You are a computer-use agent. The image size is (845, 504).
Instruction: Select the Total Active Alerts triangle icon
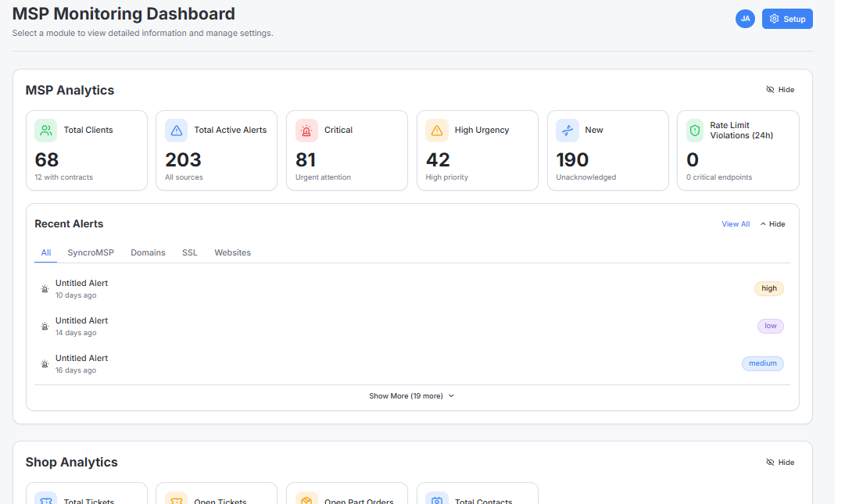(175, 129)
